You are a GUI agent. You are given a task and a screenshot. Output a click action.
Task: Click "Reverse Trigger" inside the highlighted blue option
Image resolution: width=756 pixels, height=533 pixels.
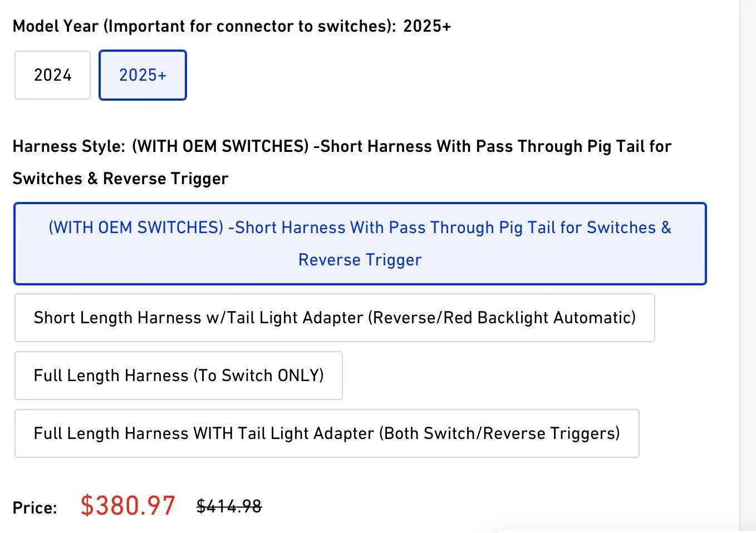coord(360,260)
